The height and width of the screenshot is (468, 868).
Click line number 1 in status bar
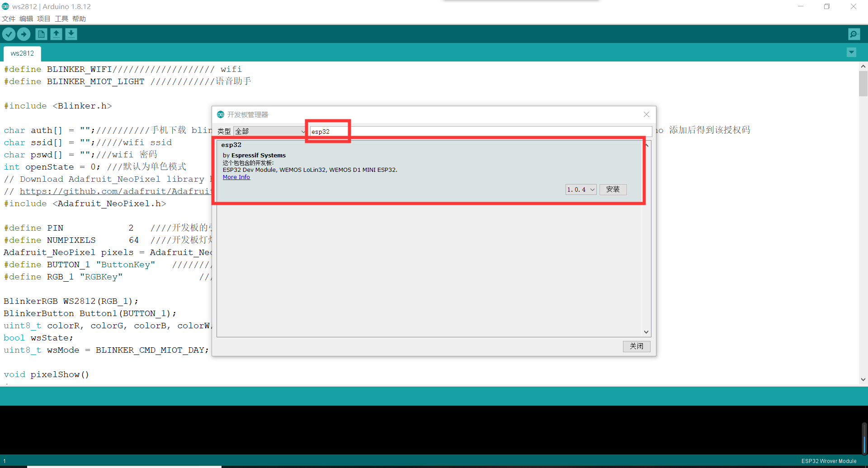tap(5, 461)
